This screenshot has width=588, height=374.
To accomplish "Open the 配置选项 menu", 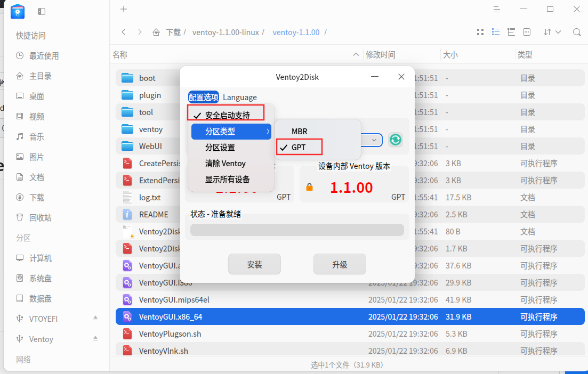I will coord(204,97).
